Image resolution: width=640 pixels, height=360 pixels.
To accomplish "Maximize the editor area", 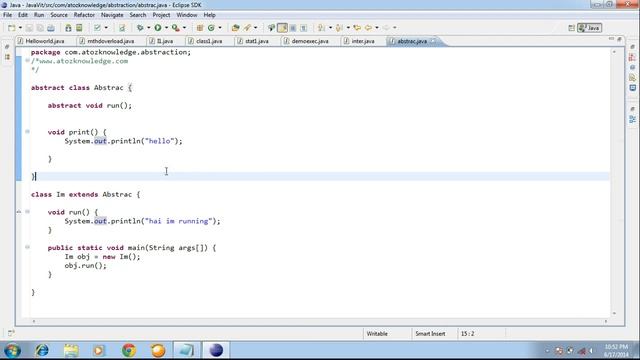I will pyautogui.click(x=619, y=39).
